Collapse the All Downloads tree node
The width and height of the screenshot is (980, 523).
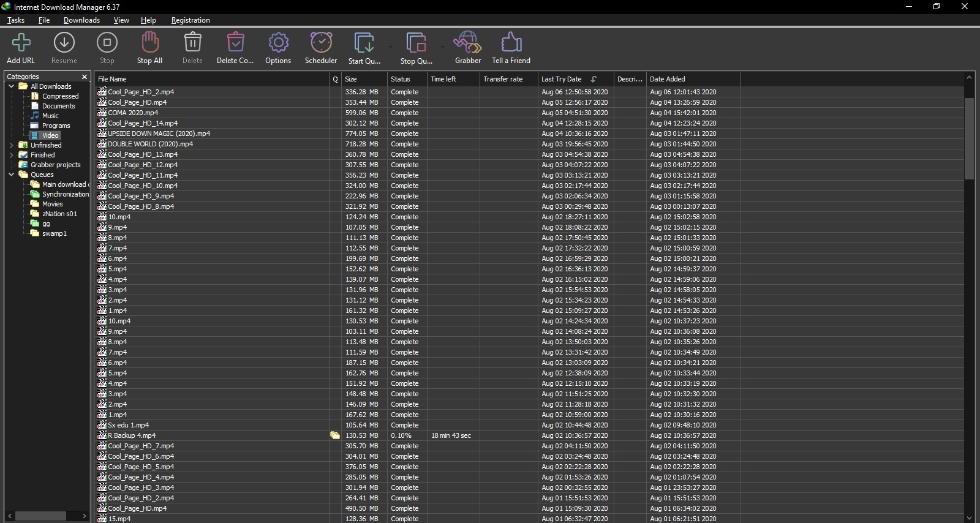pyautogui.click(x=12, y=86)
